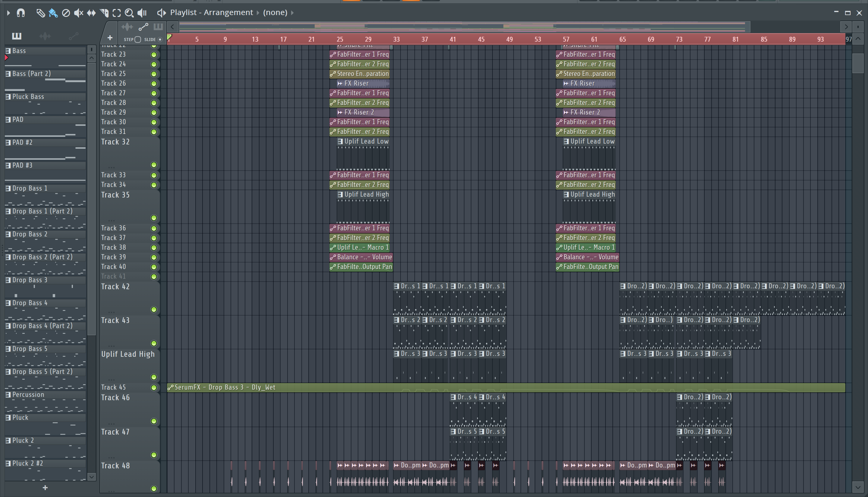Select the Mute tool
The width and height of the screenshot is (868, 497).
click(x=78, y=13)
